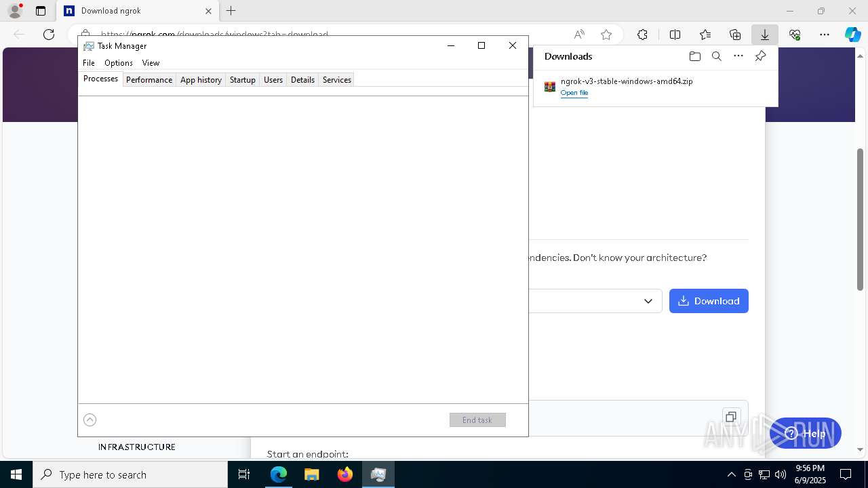Open Browser essentials icon
This screenshot has width=868, height=488.
795,35
